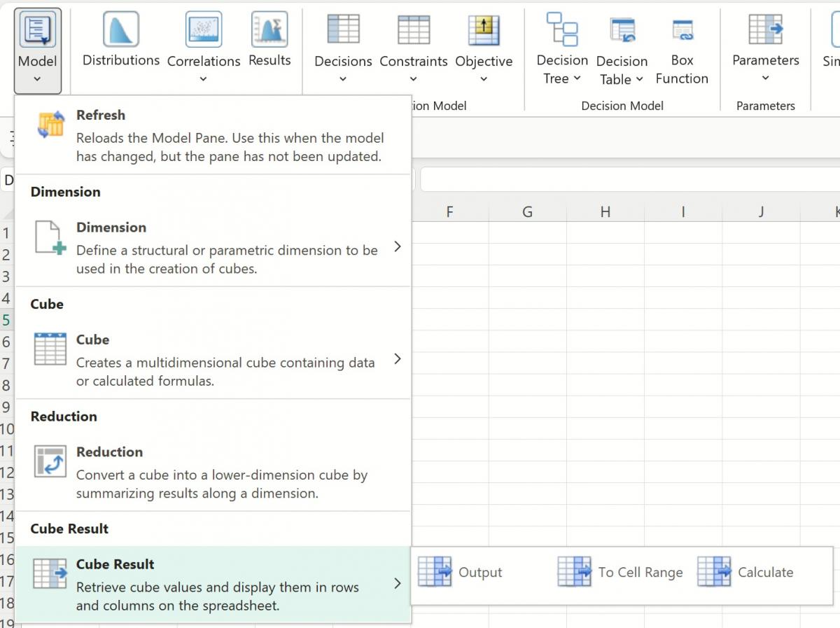Expand the Dimension submenu arrow

[x=398, y=246]
